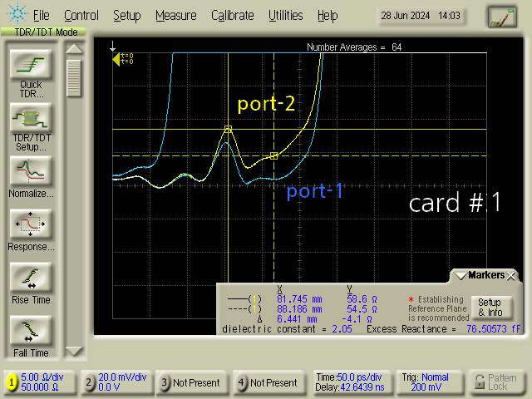
Task: Open the Help menu
Action: (x=328, y=16)
